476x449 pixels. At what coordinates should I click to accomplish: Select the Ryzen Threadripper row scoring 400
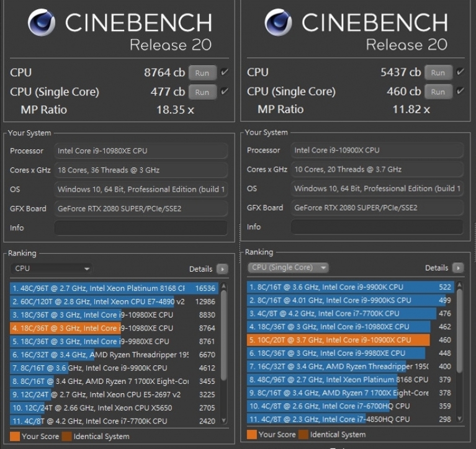click(x=351, y=367)
